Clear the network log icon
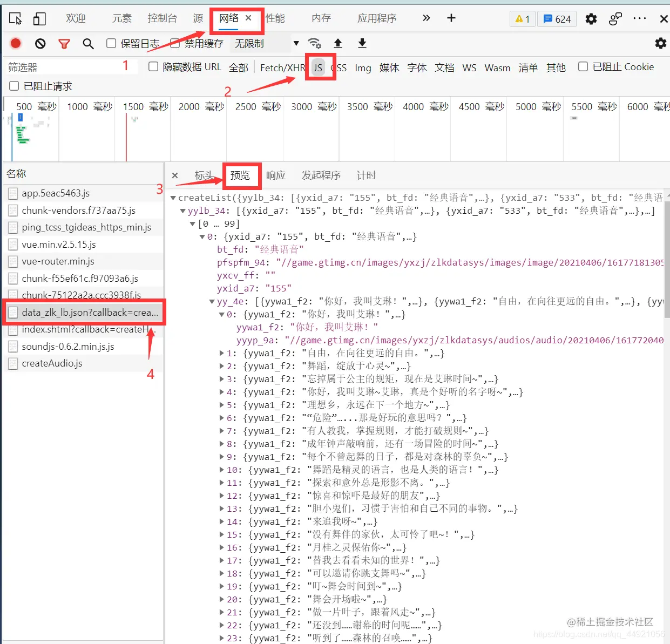Image resolution: width=670 pixels, height=644 pixels. [x=40, y=43]
